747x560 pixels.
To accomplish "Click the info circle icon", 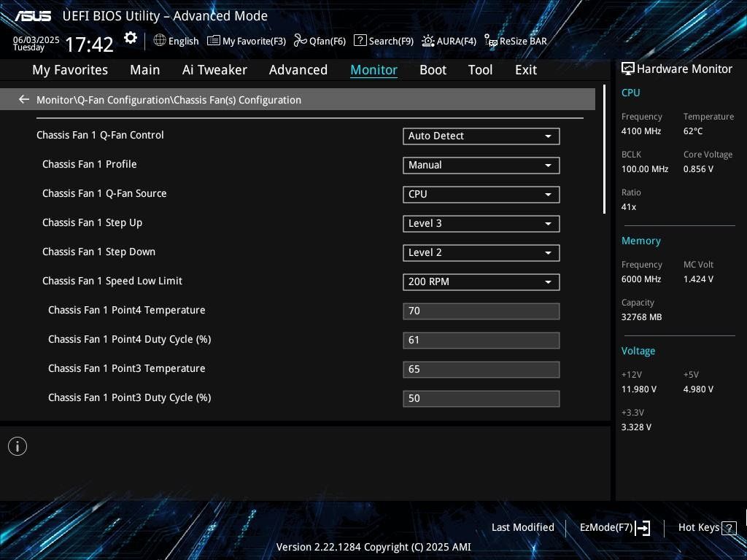I will point(18,446).
